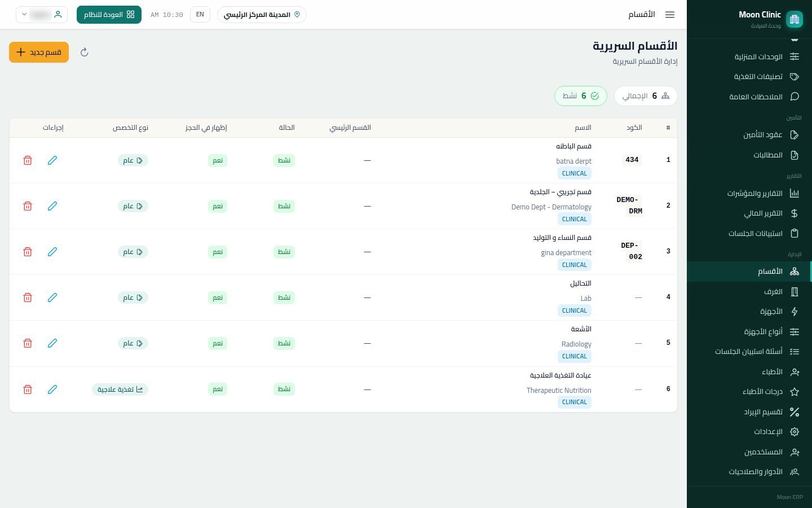Create a new department with قسم جديد
This screenshot has height=508, width=812.
pos(39,52)
